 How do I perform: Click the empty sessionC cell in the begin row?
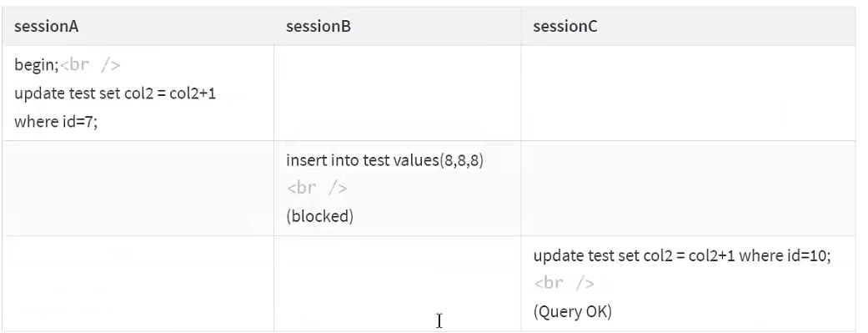pyautogui.click(x=688, y=93)
